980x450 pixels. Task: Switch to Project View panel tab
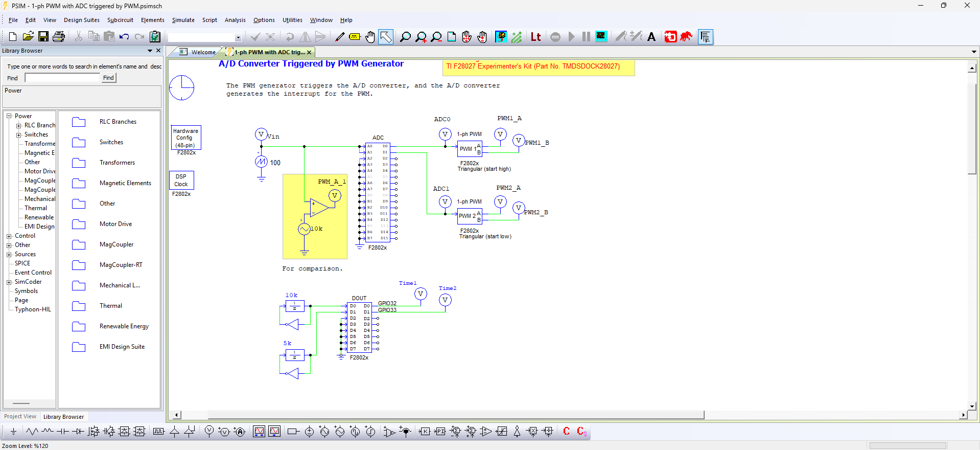[x=20, y=417]
